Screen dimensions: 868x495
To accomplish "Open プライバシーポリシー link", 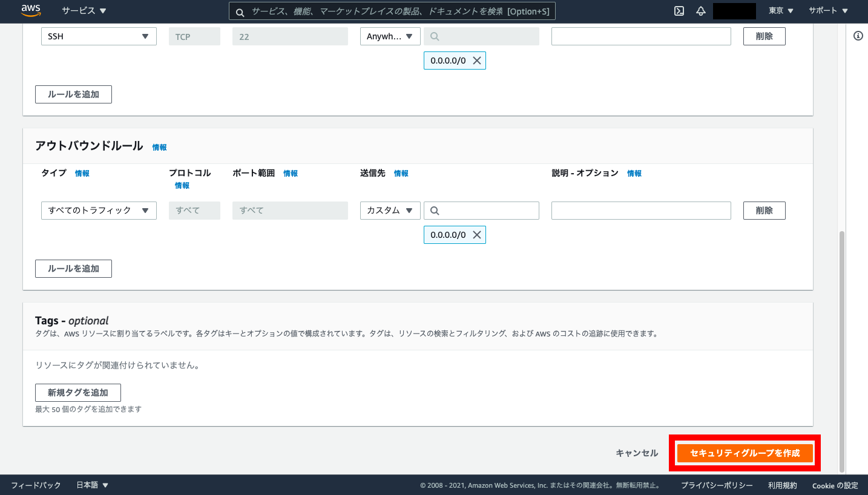I will point(717,485).
